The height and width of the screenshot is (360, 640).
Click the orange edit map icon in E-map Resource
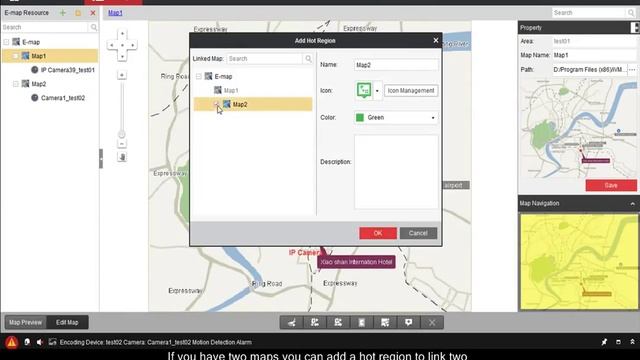point(78,13)
